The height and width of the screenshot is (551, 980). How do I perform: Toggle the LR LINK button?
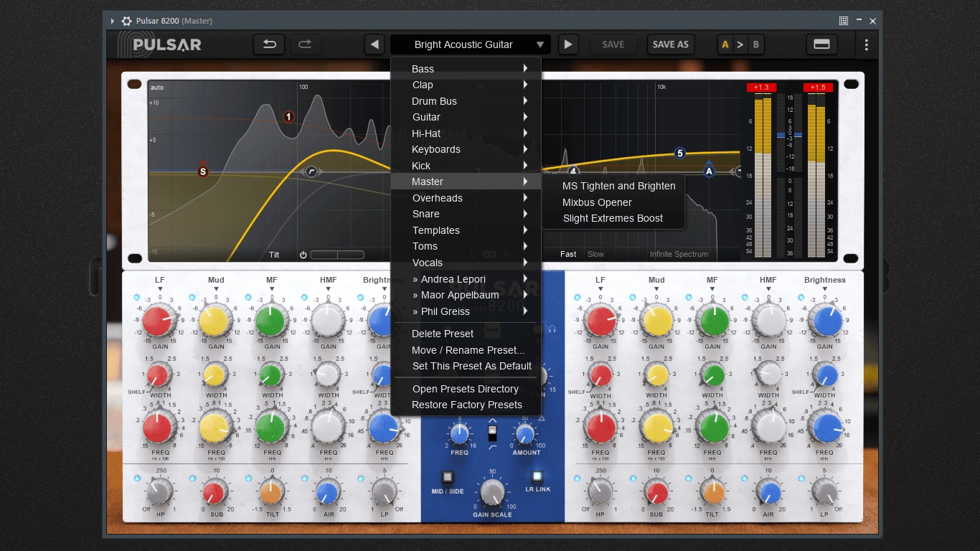tap(537, 476)
